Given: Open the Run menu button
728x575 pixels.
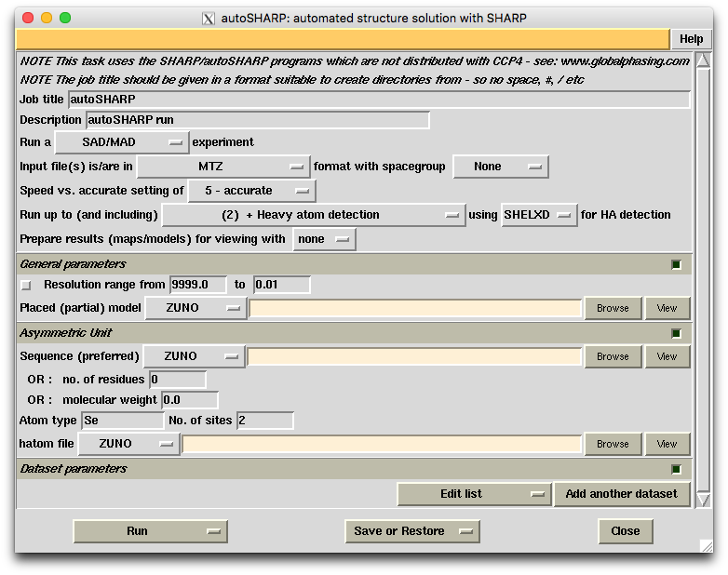Looking at the screenshot, I should (151, 531).
